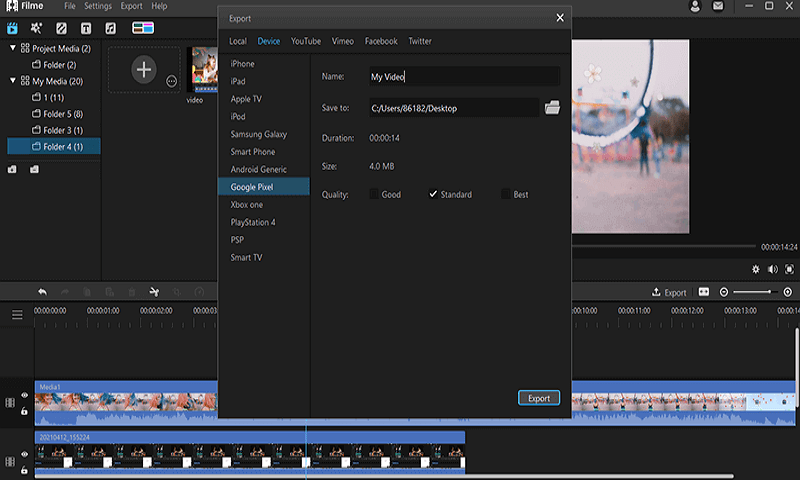
Task: Toggle visibility eye on the 20210412_155224 track
Action: 24,454
